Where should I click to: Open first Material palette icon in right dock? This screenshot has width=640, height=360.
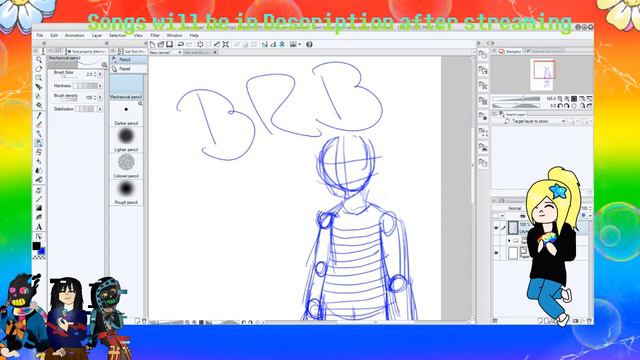coord(483,55)
